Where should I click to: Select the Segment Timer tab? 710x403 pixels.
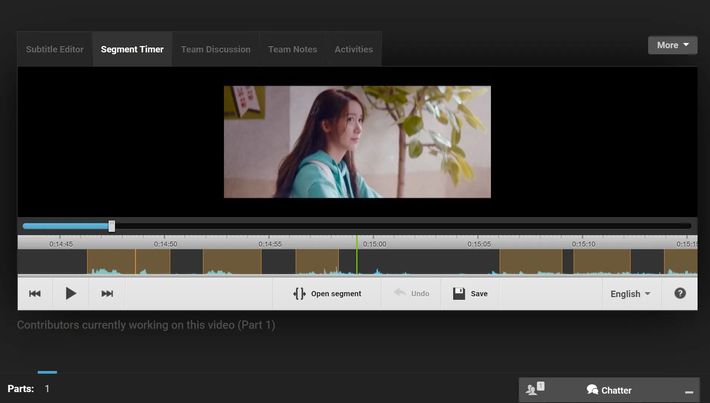point(132,49)
